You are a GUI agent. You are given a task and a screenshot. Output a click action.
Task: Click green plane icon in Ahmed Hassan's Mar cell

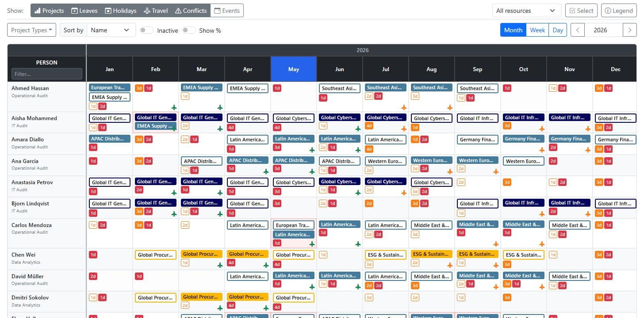(220, 107)
